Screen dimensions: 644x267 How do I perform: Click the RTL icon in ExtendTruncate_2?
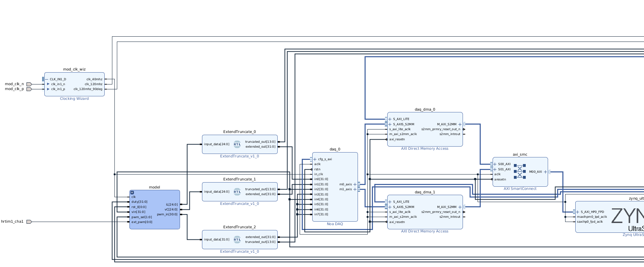pyautogui.click(x=237, y=239)
